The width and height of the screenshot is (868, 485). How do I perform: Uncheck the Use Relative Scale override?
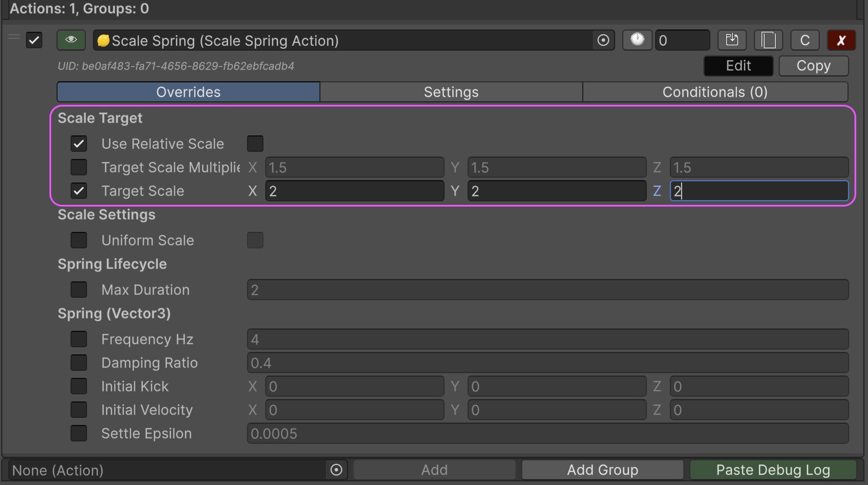pos(79,144)
